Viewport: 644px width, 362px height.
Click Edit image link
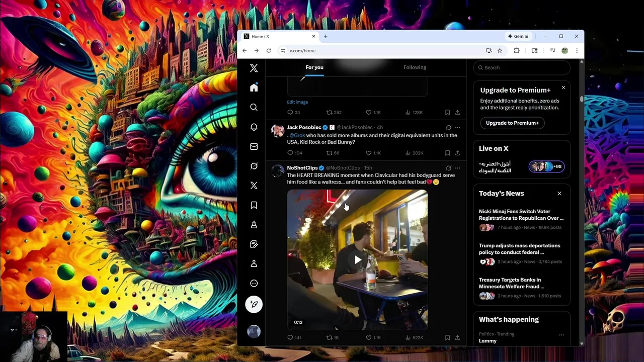pos(297,102)
